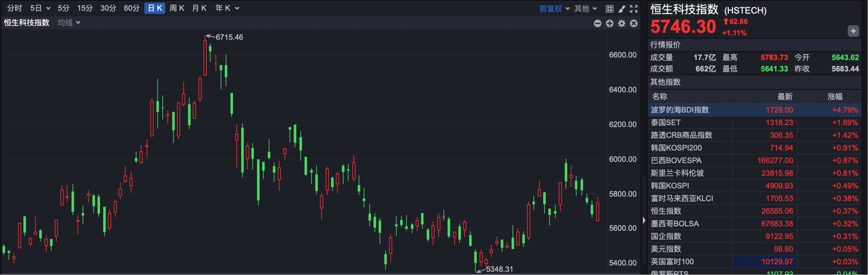The height and width of the screenshot is (275, 868).
Task: Open the 前复权 adjustment dropdown
Action: [554, 9]
